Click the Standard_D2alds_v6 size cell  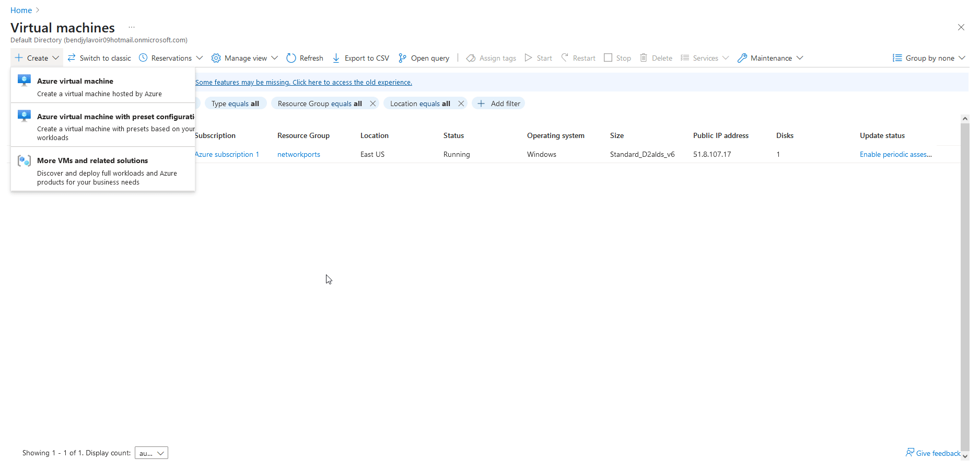[642, 154]
